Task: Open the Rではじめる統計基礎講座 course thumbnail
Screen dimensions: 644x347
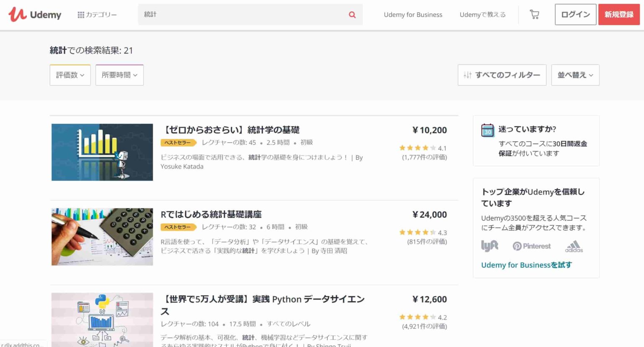Action: [x=102, y=237]
